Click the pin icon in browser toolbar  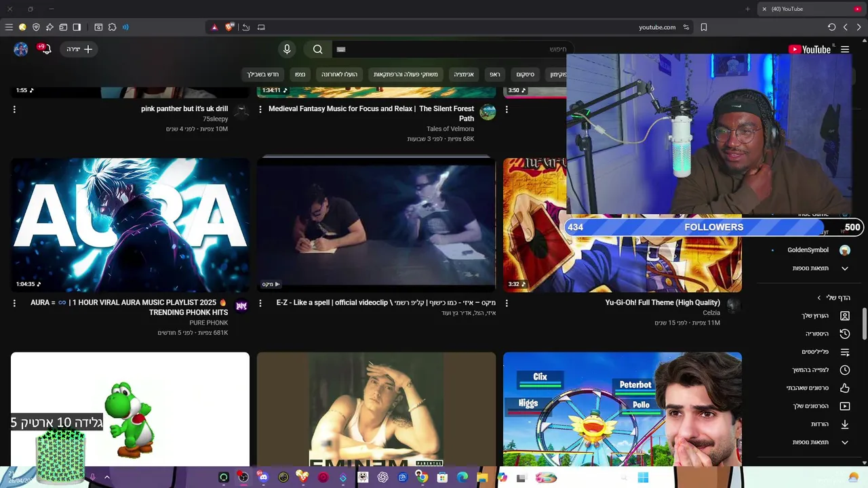(50, 27)
